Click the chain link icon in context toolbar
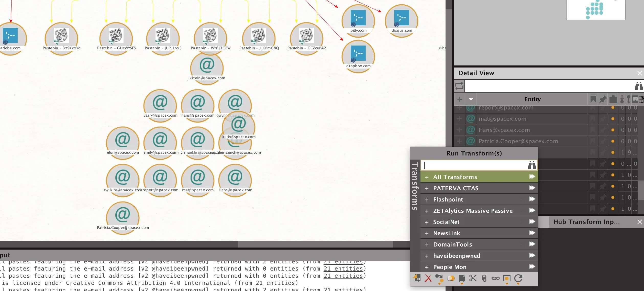This screenshot has height=291, width=644. [495, 278]
